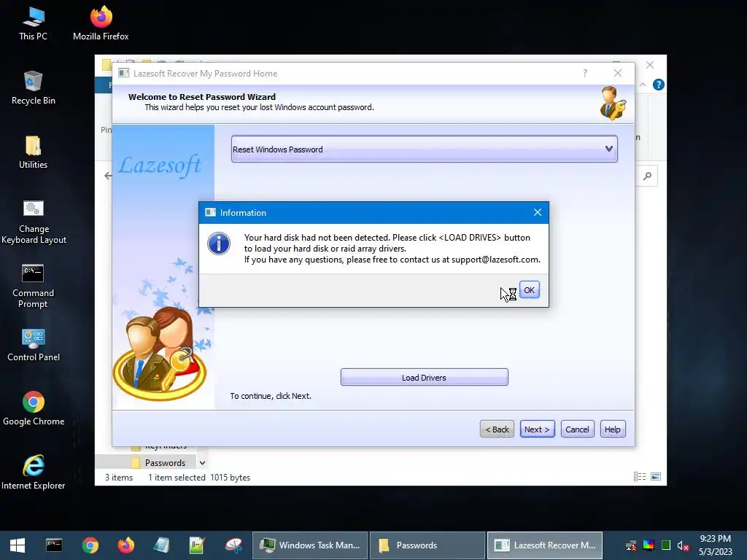Click the Explorer search magnifier icon
This screenshot has height=560, width=747.
click(647, 176)
